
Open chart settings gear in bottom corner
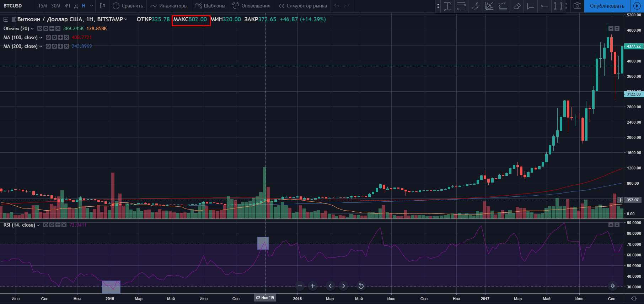click(x=634, y=299)
